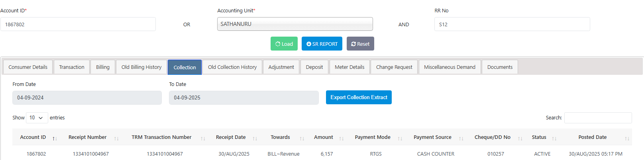Sort by Payment Mode arrows
644x160 pixels.
pos(400,138)
